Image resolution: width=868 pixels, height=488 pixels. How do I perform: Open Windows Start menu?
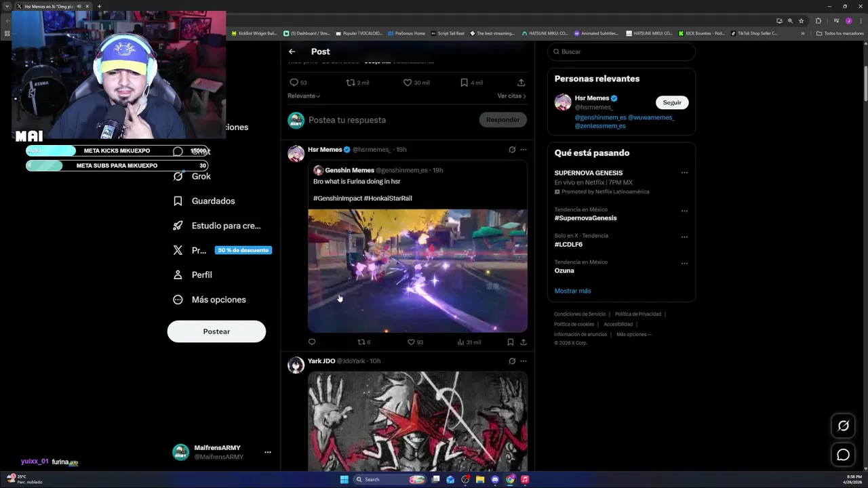[344, 479]
